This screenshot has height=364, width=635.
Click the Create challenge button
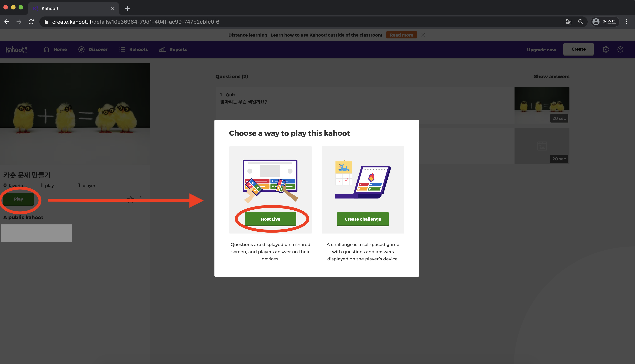pos(363,219)
